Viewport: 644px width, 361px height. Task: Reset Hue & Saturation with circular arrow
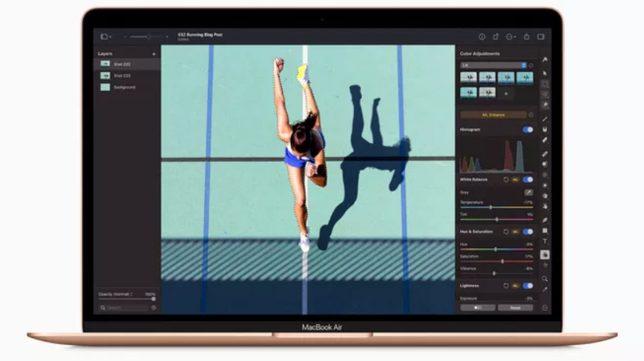(x=506, y=232)
